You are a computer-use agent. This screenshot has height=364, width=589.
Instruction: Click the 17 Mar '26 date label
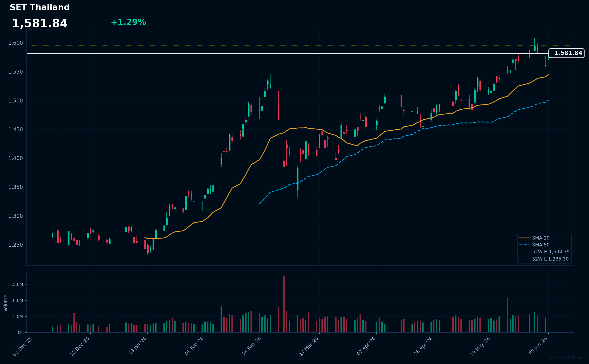click(x=309, y=346)
